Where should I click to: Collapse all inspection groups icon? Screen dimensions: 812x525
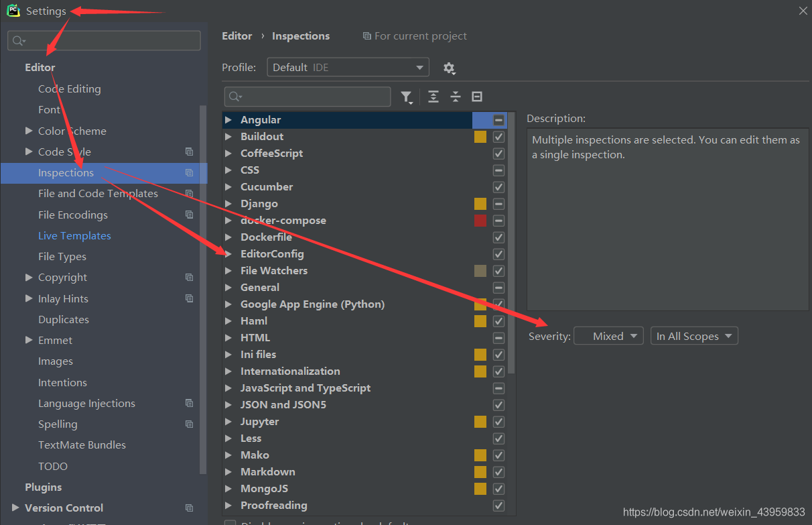tap(456, 97)
